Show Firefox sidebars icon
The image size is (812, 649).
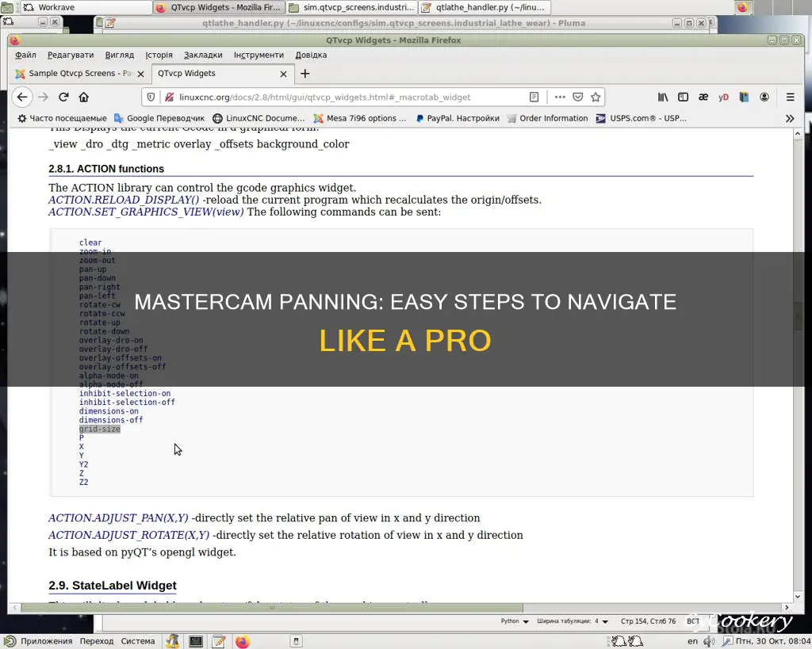tap(683, 97)
